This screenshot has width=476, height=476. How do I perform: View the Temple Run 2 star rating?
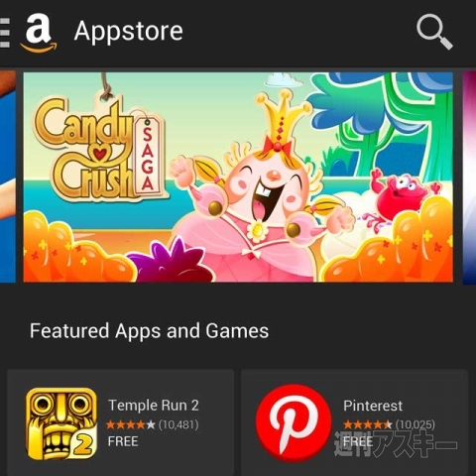click(153, 424)
